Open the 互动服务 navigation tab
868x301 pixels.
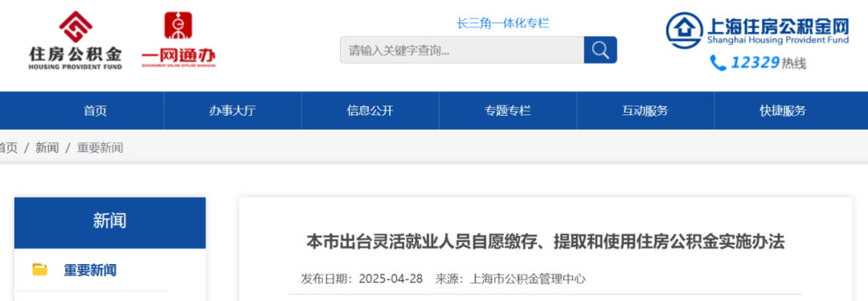(x=645, y=111)
